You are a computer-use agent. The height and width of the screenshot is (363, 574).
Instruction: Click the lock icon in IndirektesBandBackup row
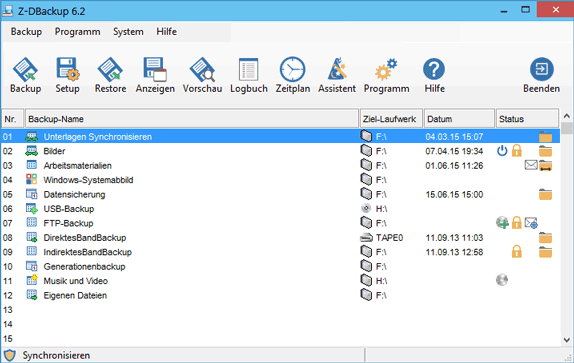tap(517, 252)
